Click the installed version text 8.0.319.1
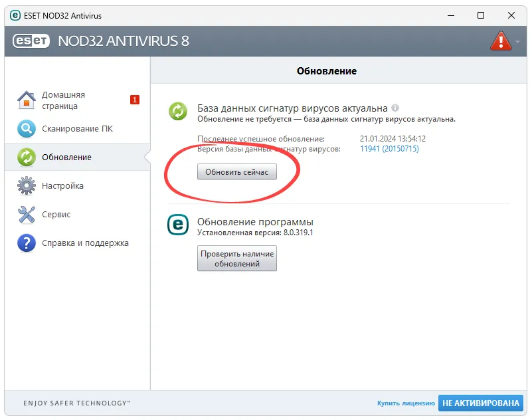The height and width of the screenshot is (420, 530). coord(298,233)
